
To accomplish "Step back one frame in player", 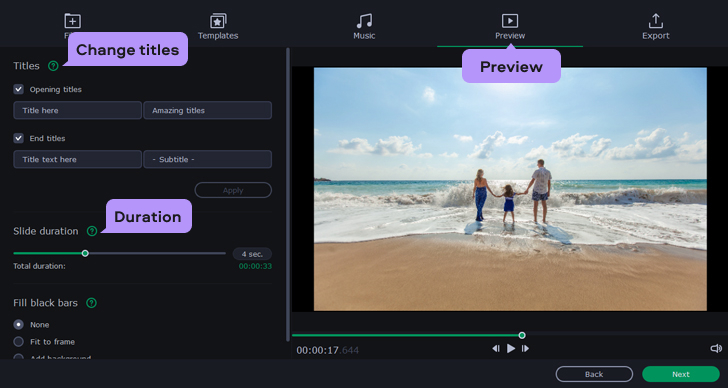I will pos(496,349).
